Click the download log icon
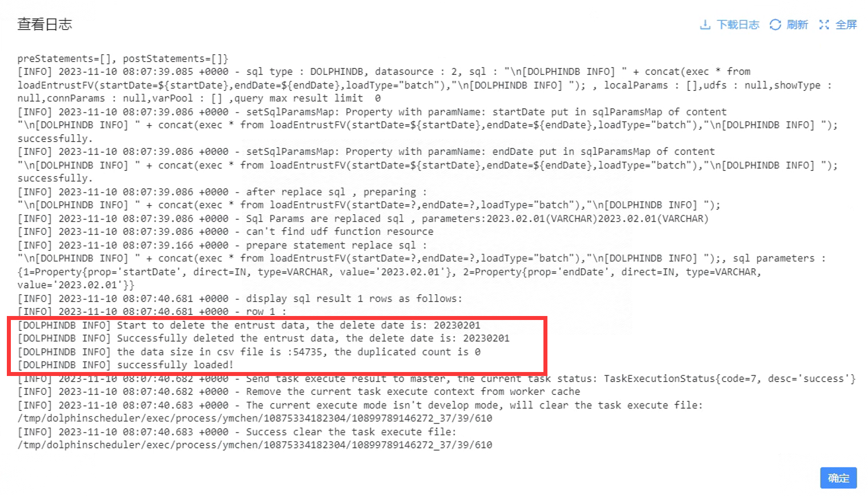 point(705,25)
